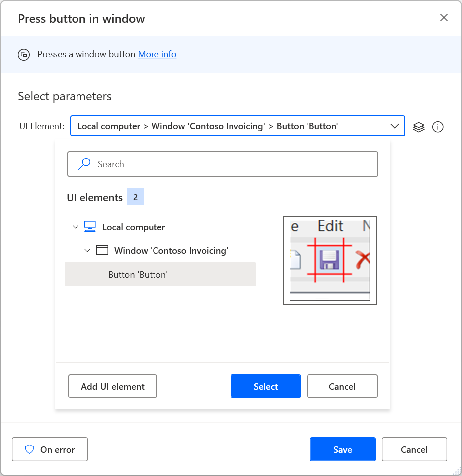The image size is (462, 476).
Task: Click the Add UI element button
Action: point(112,386)
